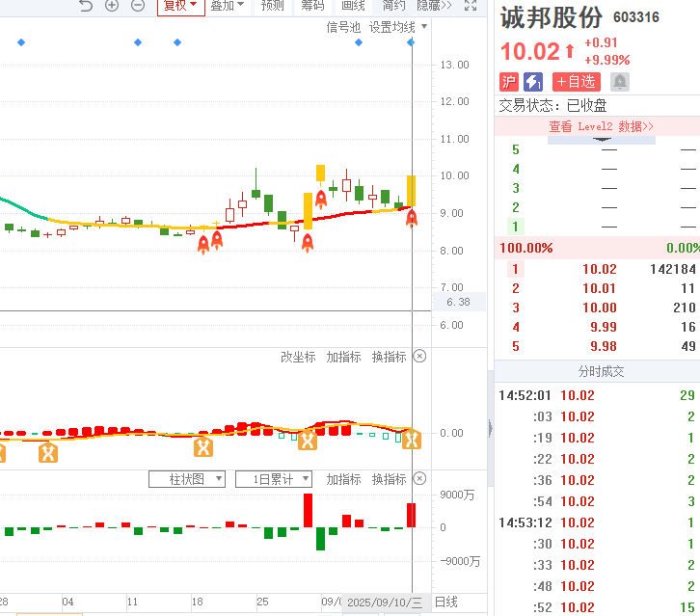Click the side panel collapse handle arrow
Image resolution: width=700 pixels, height=616 pixels.
pyautogui.click(x=491, y=429)
